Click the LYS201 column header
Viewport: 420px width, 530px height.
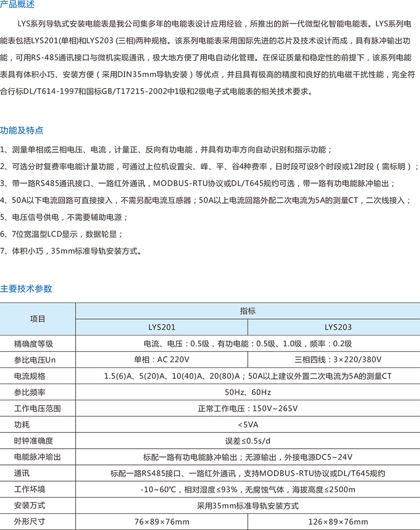[162, 327]
